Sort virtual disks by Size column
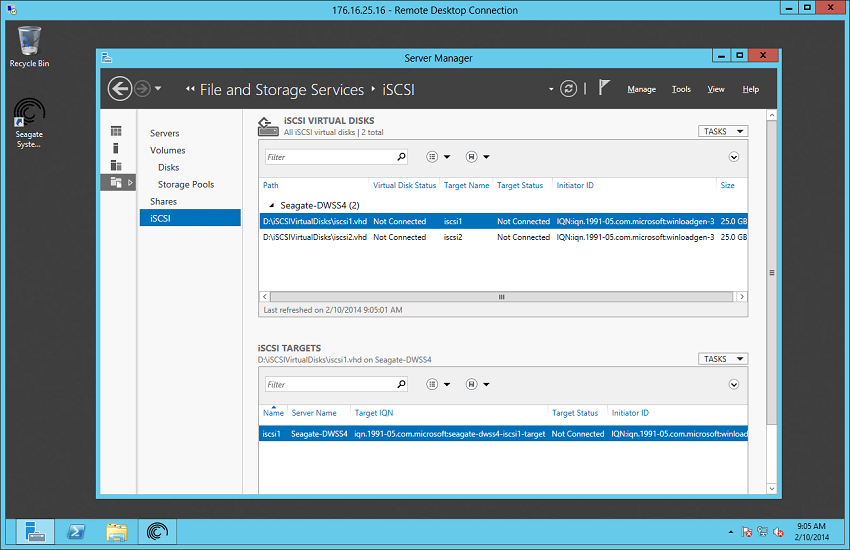850x550 pixels. point(727,185)
